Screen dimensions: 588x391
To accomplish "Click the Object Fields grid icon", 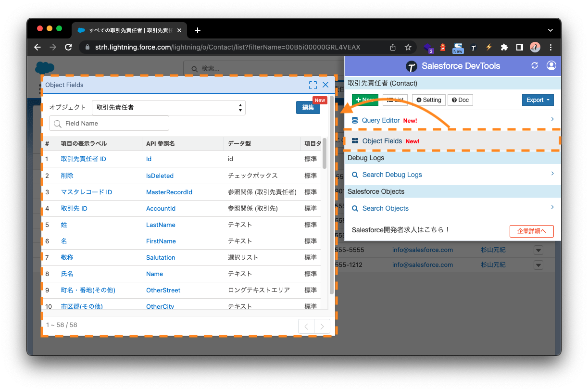I will pos(355,141).
